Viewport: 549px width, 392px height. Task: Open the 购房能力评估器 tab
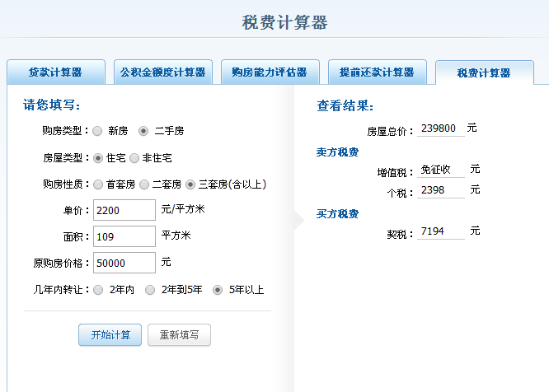(270, 72)
